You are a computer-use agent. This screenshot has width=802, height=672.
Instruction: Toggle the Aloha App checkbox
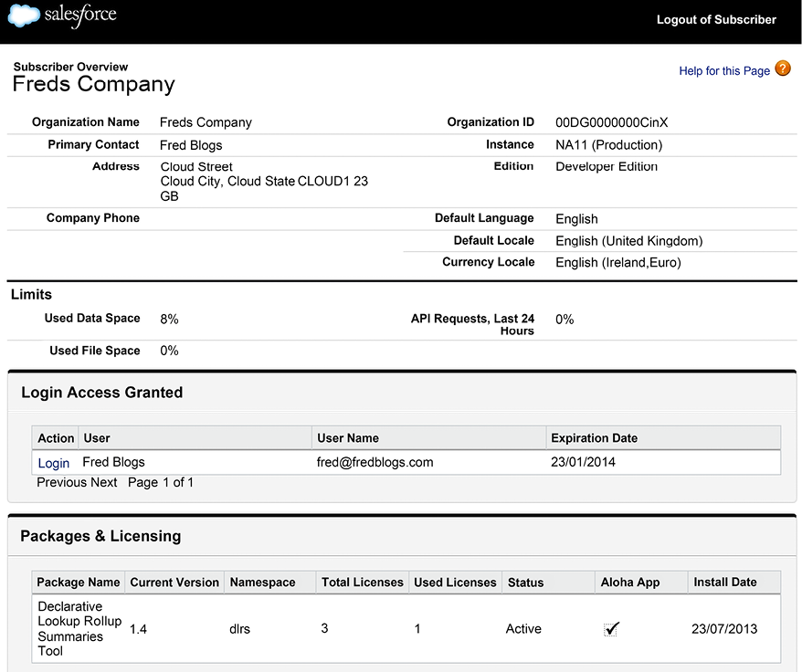[611, 628]
